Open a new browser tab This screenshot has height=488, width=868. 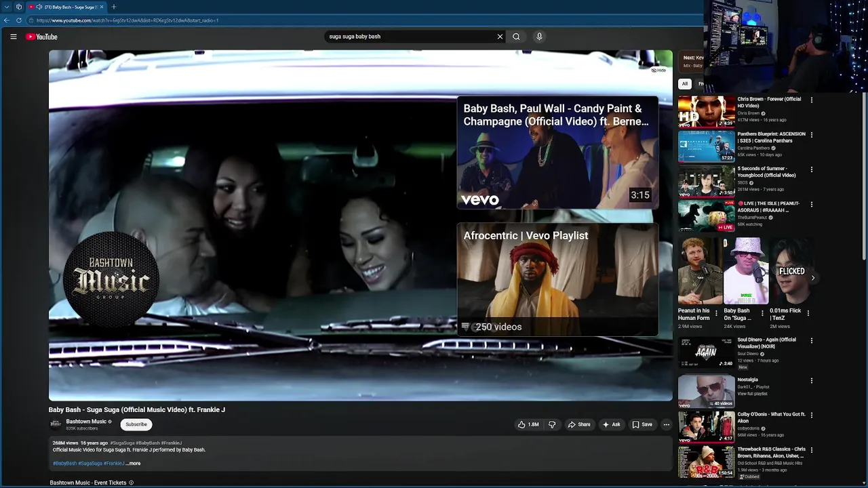(114, 7)
